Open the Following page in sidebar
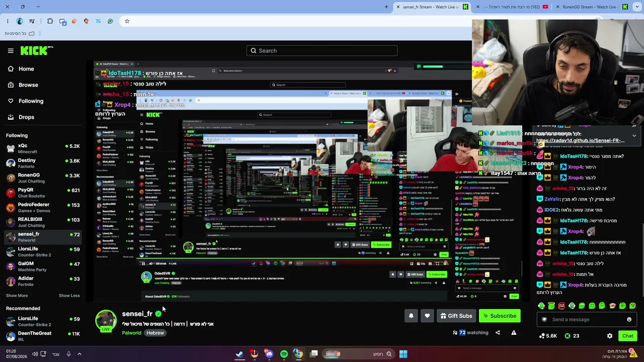 coord(31,101)
